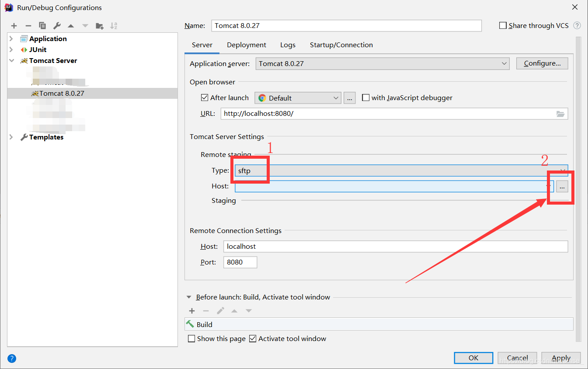Click the URL input field
The width and height of the screenshot is (588, 369).
[394, 114]
